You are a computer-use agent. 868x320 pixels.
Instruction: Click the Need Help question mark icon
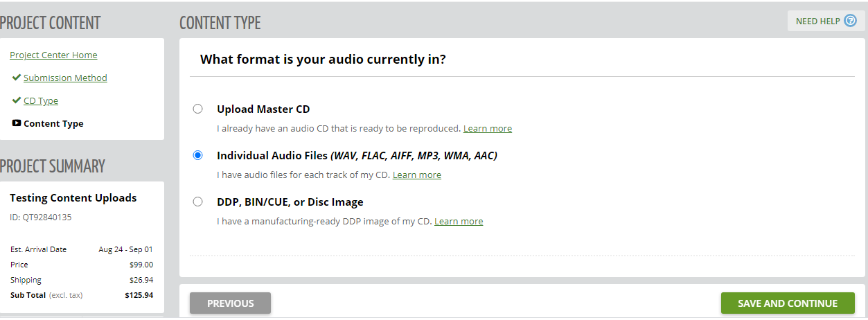click(x=850, y=21)
